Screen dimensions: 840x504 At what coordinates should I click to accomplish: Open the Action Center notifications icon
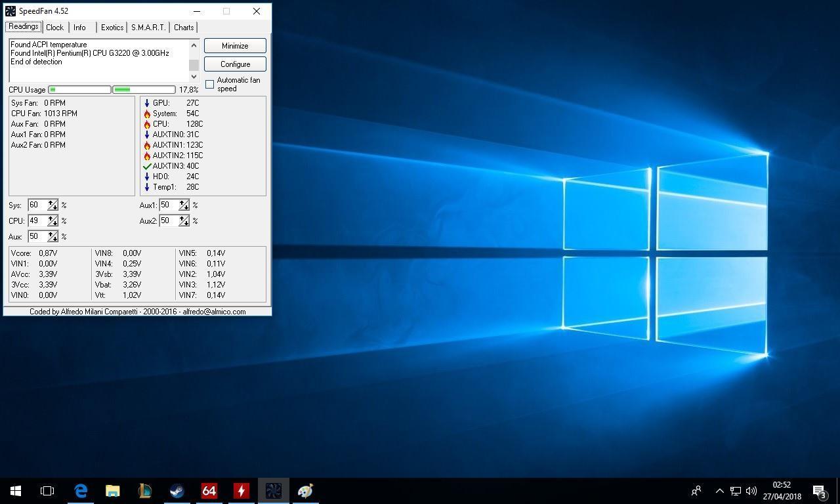coord(820,491)
